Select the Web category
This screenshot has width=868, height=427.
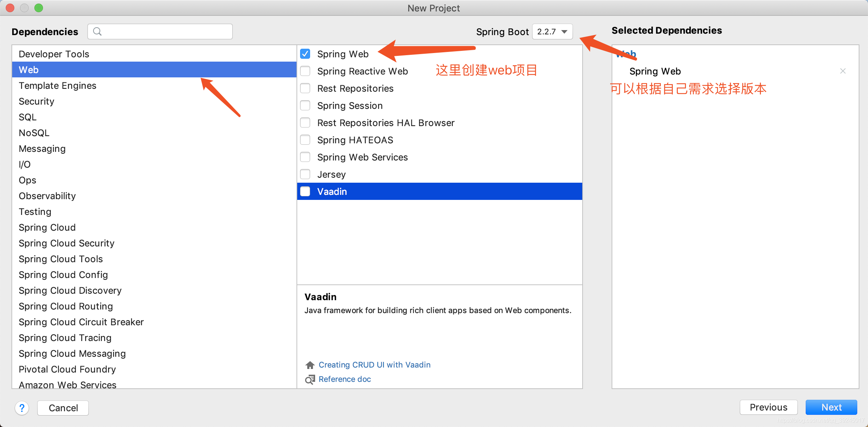coord(154,69)
